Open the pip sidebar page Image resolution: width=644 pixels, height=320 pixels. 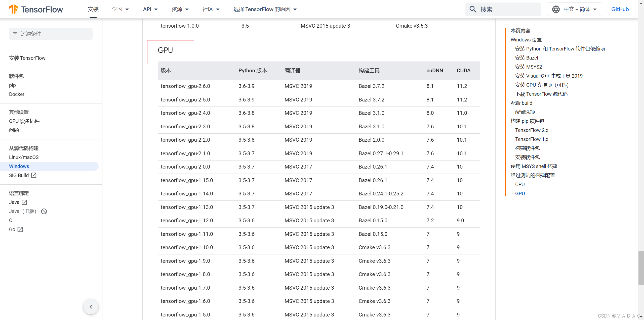pos(12,85)
